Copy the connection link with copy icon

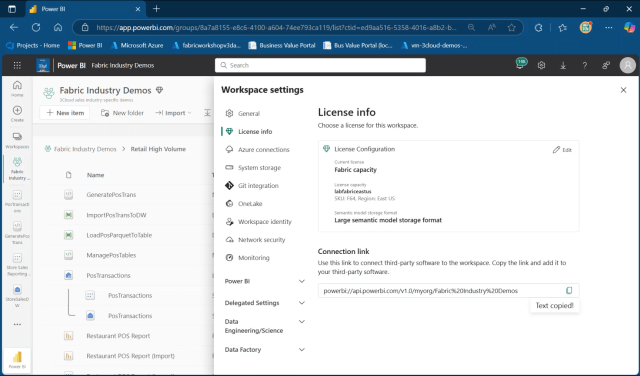(569, 290)
